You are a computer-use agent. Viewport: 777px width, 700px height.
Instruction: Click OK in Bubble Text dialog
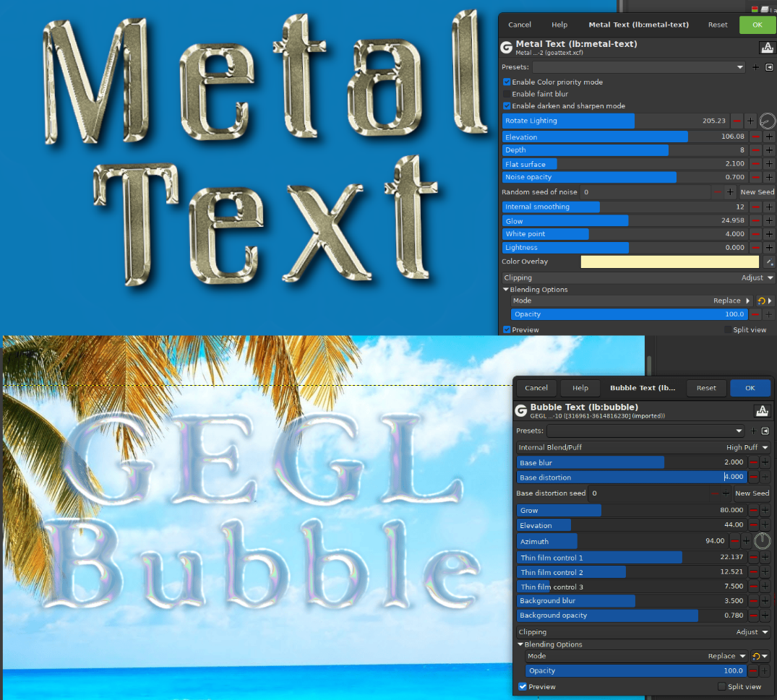pyautogui.click(x=750, y=388)
